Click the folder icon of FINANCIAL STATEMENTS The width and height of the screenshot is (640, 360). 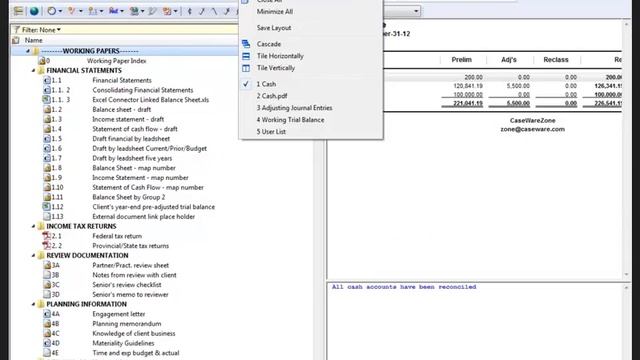[41, 71]
